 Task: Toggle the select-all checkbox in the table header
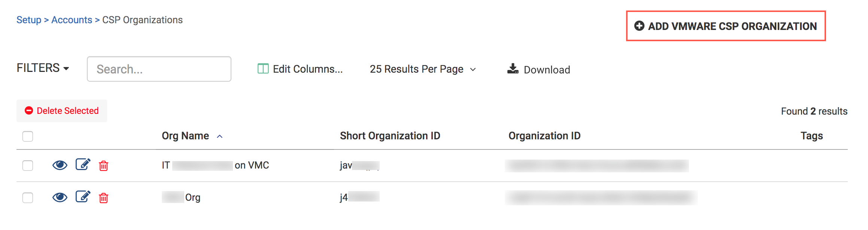(x=28, y=136)
